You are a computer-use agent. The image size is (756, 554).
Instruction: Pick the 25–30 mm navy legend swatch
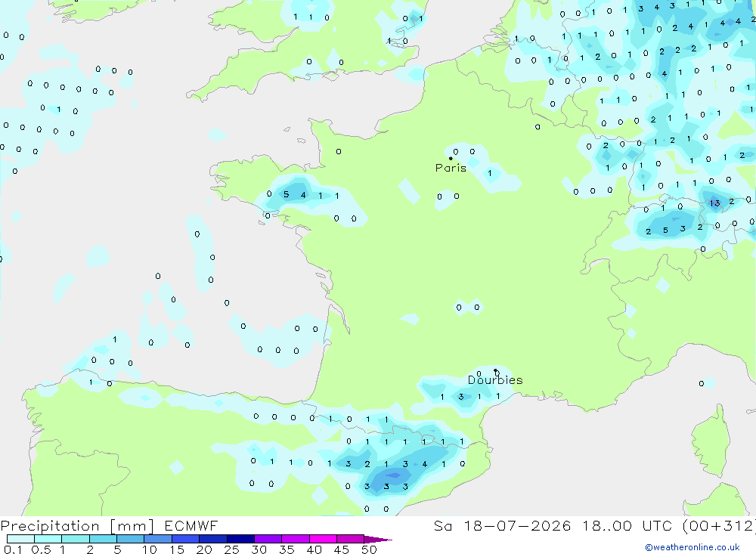pyautogui.click(x=240, y=539)
